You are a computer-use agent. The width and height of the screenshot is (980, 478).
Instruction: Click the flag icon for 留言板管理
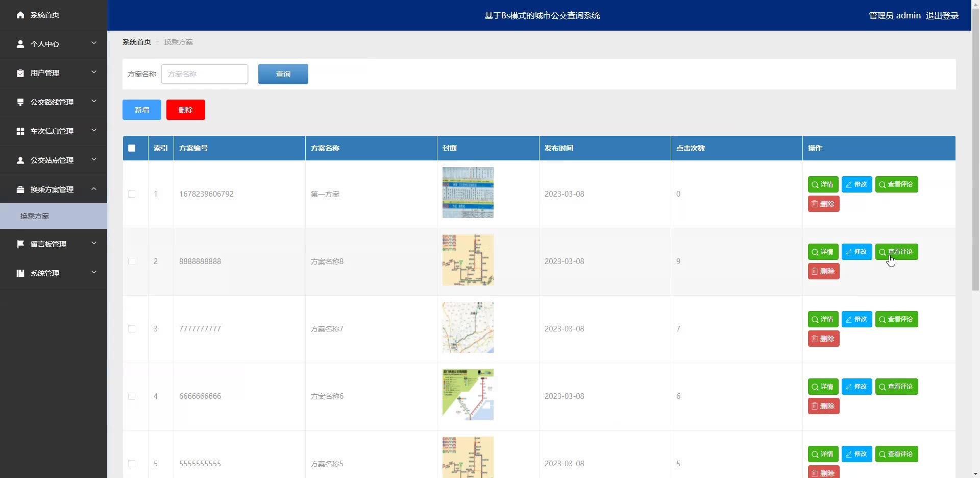click(20, 244)
